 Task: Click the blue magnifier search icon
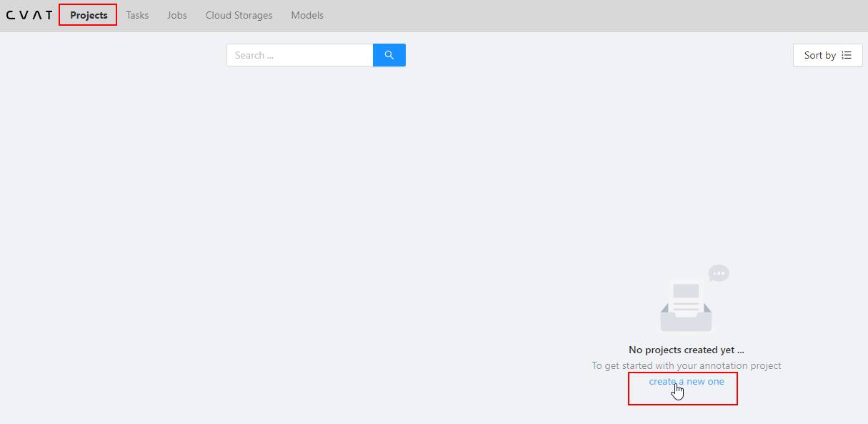389,54
